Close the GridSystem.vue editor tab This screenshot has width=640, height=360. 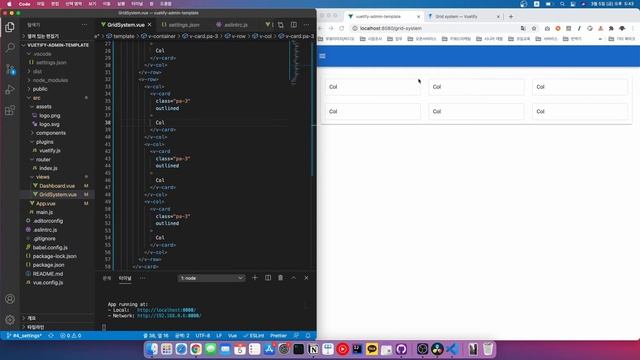tap(150, 25)
